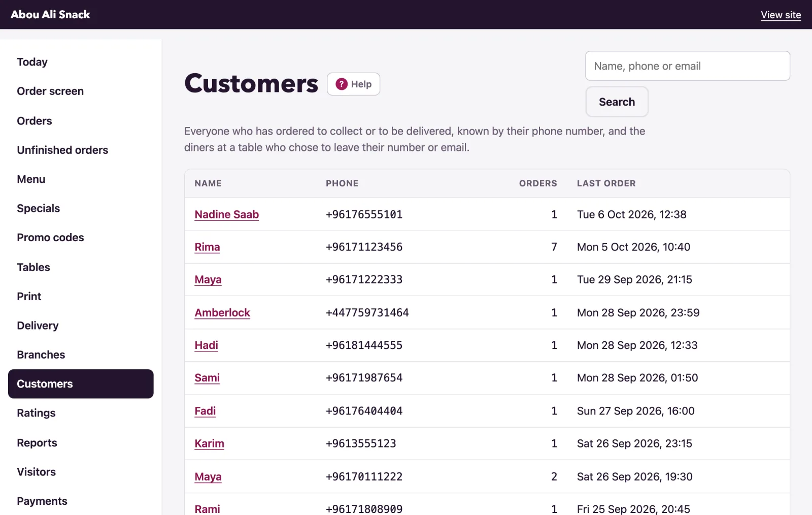The image size is (812, 515).
Task: Select Print in the sidebar
Action: tap(29, 296)
